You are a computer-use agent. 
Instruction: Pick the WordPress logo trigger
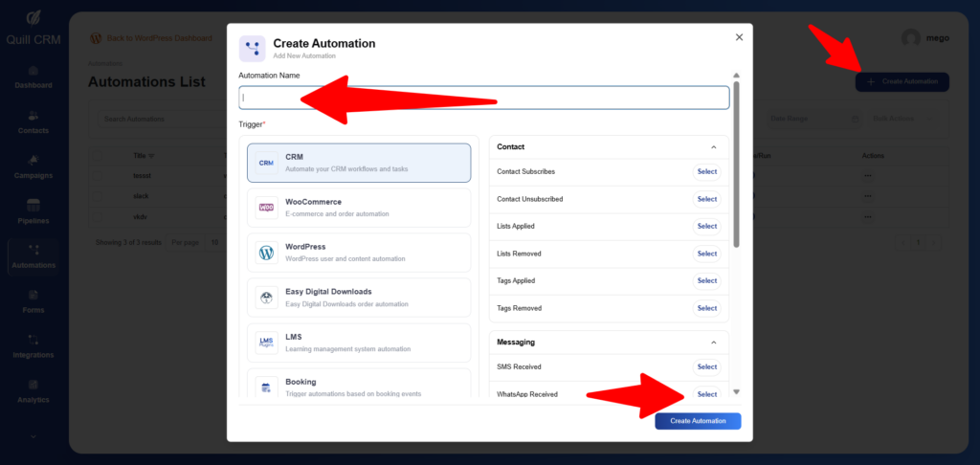(x=266, y=253)
